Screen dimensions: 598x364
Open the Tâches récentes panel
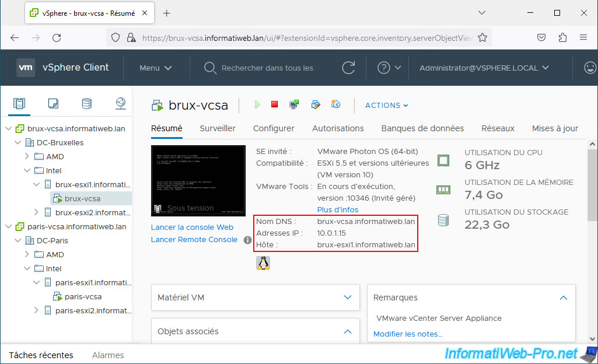(x=41, y=355)
